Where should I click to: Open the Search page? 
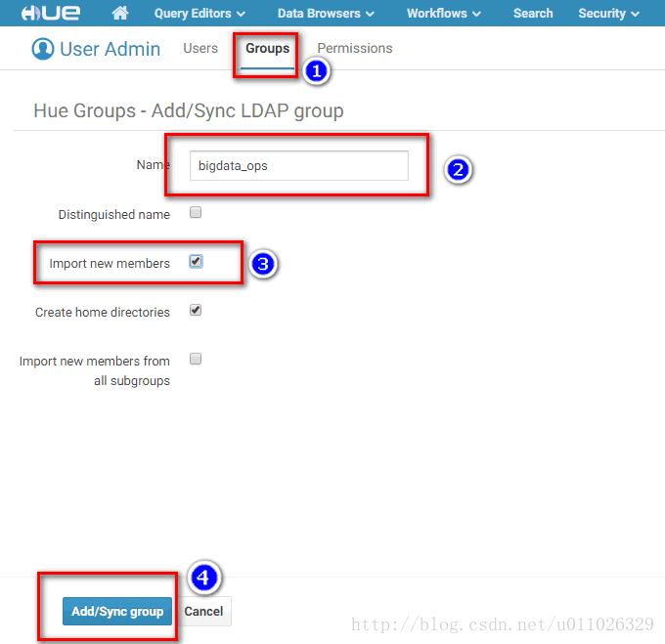click(533, 14)
